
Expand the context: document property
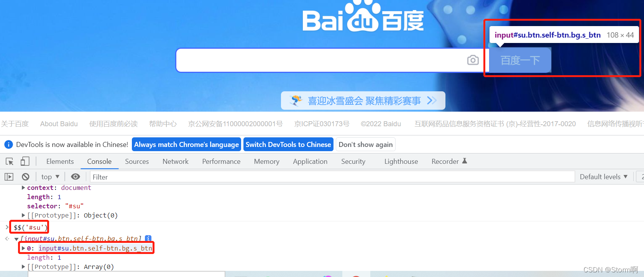pyautogui.click(x=23, y=188)
